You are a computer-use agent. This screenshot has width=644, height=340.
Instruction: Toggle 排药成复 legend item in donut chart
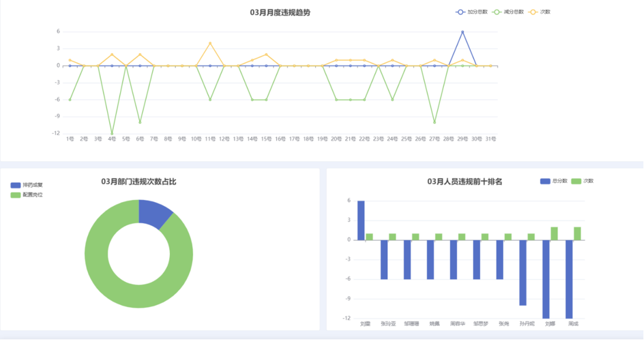click(x=26, y=185)
